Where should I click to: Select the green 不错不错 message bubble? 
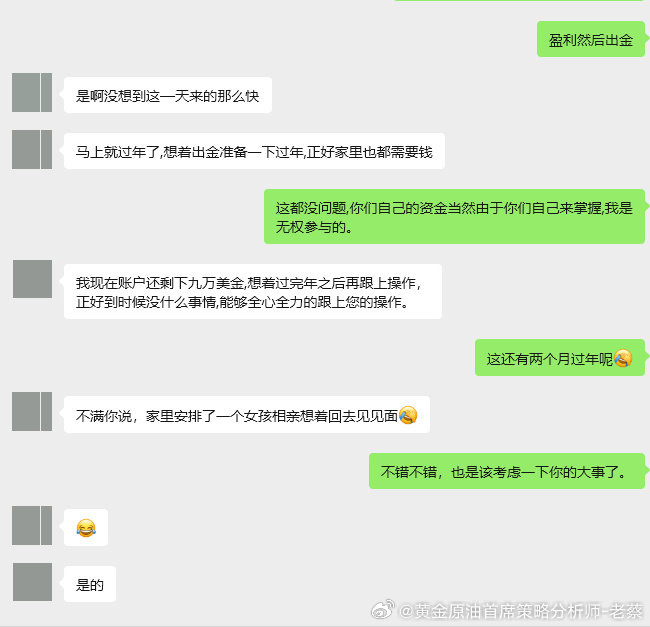click(507, 471)
